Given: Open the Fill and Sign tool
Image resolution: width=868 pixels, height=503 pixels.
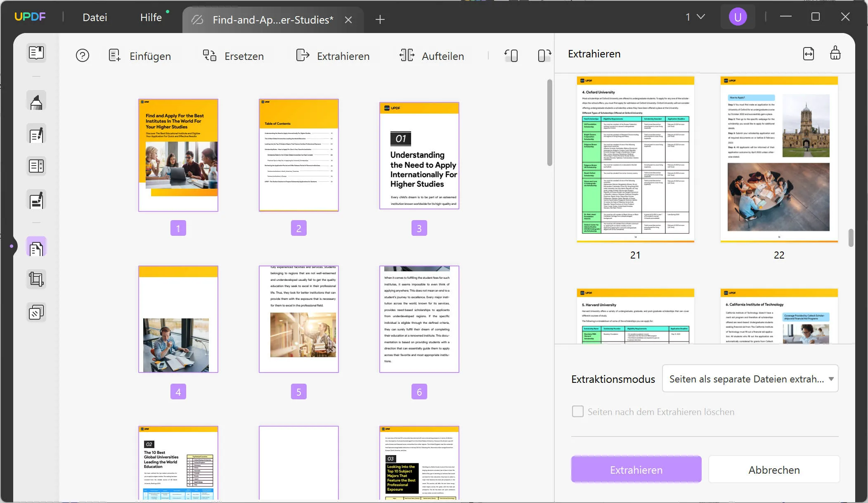Looking at the screenshot, I should coord(36,200).
